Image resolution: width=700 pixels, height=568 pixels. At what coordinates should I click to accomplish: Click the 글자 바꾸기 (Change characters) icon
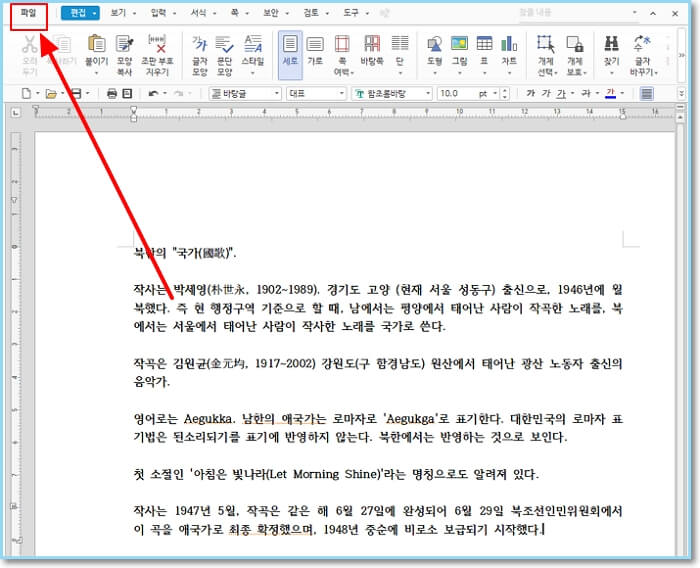tap(642, 44)
